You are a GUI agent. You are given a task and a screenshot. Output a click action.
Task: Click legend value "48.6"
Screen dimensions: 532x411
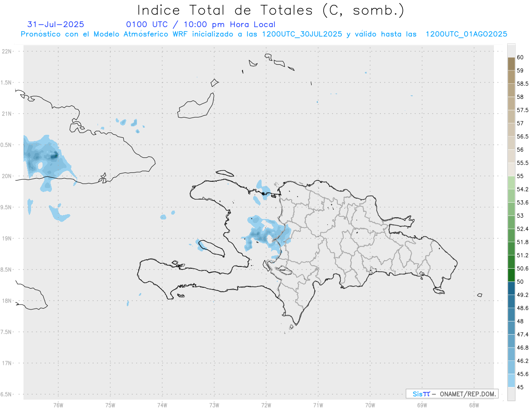[522, 308]
